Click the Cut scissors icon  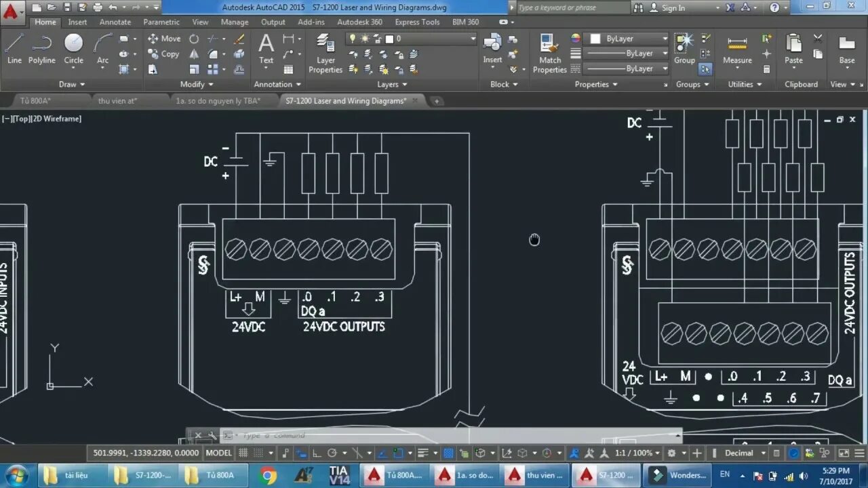pyautogui.click(x=818, y=39)
